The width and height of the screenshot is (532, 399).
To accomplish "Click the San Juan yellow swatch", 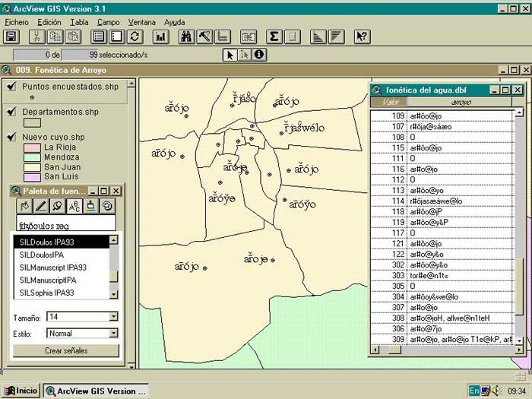I will (32, 168).
